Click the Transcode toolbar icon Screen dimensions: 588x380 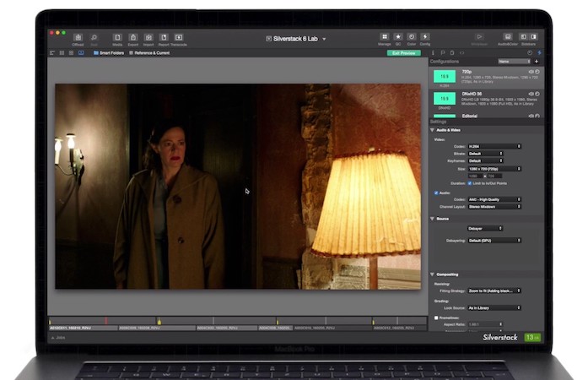(179, 37)
